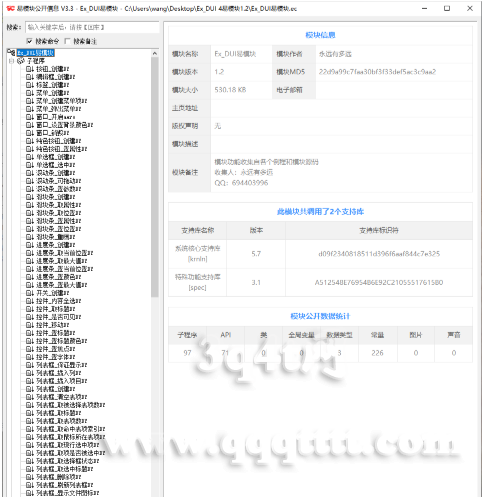Click the icon beside 单选框_创建

[30, 157]
